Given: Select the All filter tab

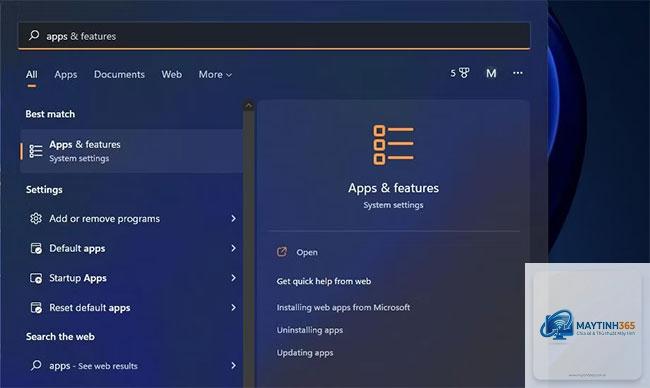Looking at the screenshot, I should tap(32, 75).
